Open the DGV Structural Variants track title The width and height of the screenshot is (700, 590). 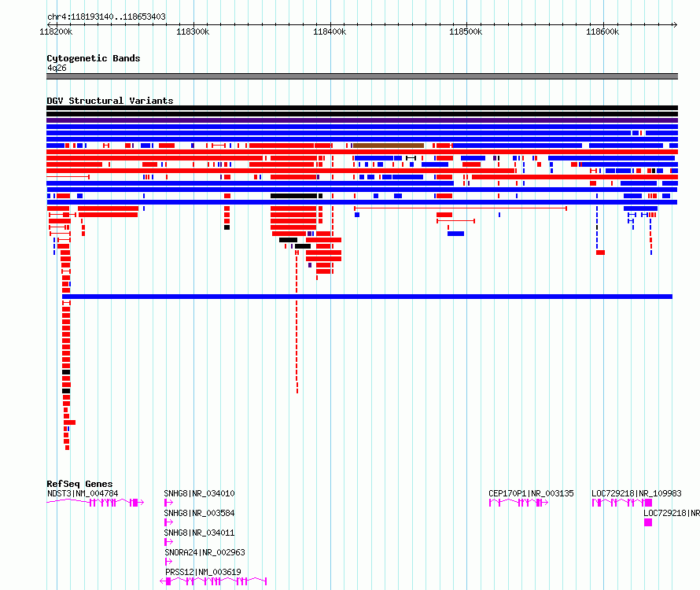click(110, 101)
